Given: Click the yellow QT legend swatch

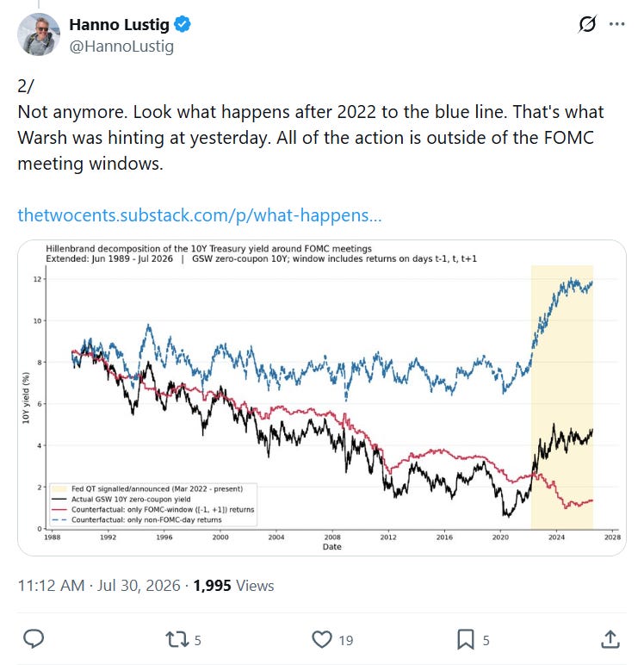Looking at the screenshot, I should tap(59, 489).
